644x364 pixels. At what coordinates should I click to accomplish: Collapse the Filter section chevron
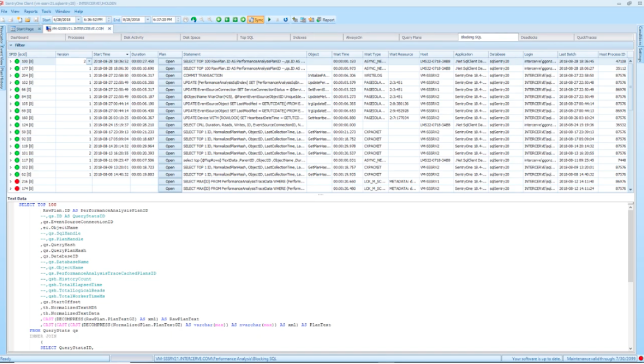click(x=11, y=45)
